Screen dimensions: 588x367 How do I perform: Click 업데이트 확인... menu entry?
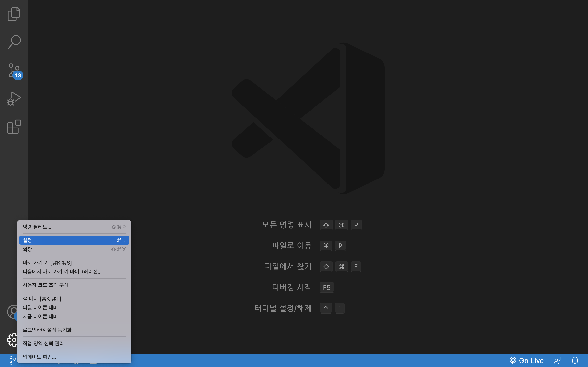pyautogui.click(x=39, y=357)
